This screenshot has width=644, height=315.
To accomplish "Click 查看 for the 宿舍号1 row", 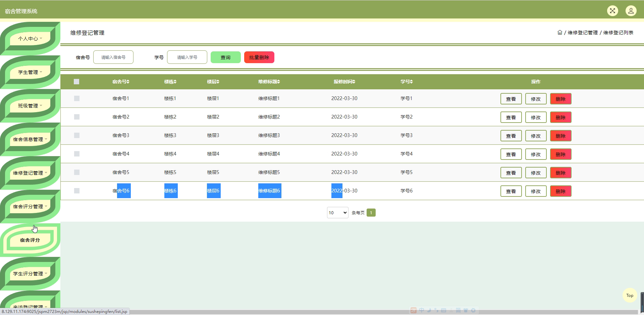I will coord(511,99).
